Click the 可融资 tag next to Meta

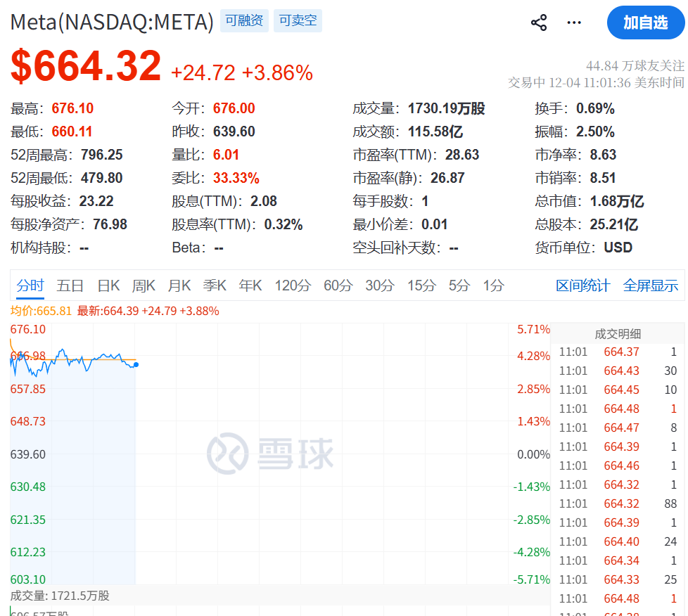(244, 21)
